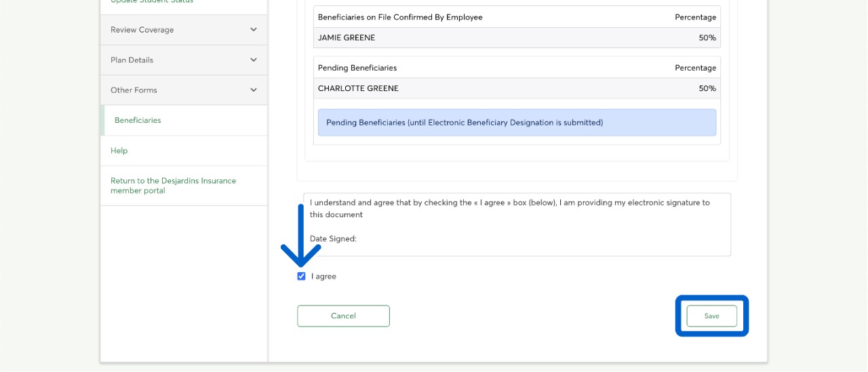The image size is (868, 372).
Task: Click the Save button
Action: [x=711, y=316]
